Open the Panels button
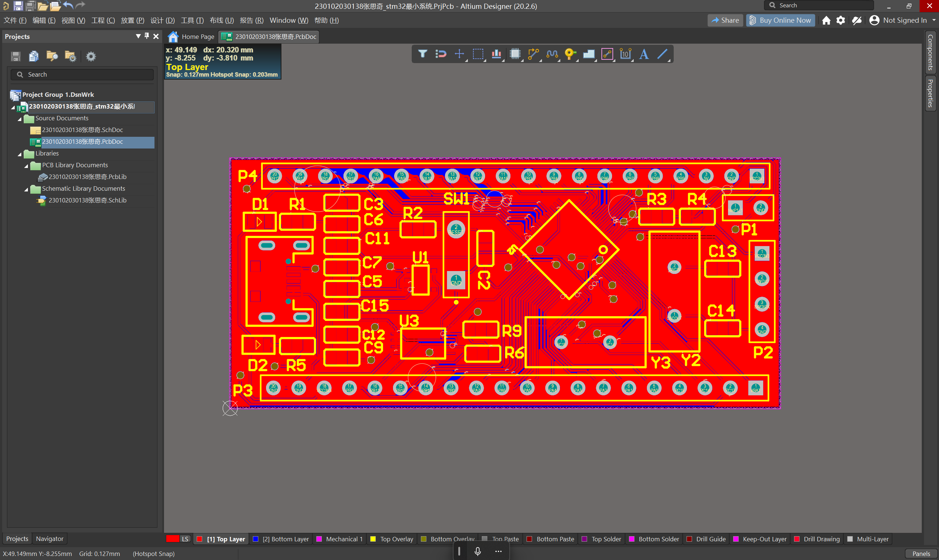The width and height of the screenshot is (939, 560). 921,554
